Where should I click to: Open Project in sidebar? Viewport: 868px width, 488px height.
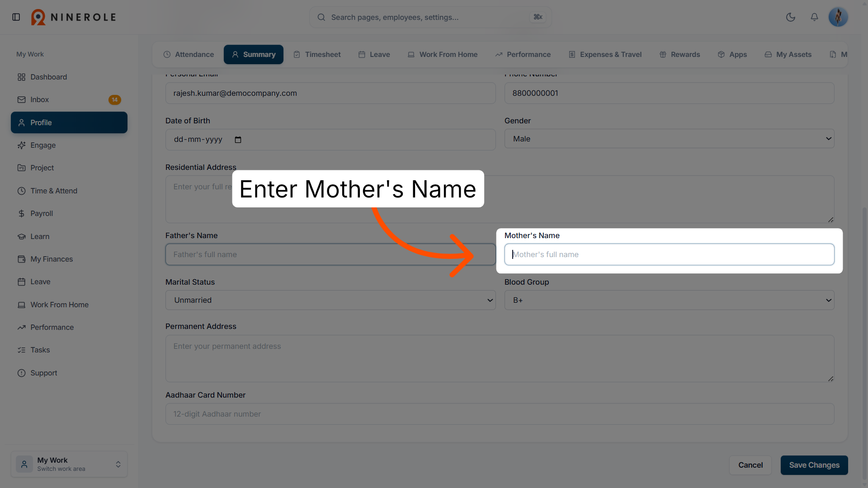click(x=69, y=168)
